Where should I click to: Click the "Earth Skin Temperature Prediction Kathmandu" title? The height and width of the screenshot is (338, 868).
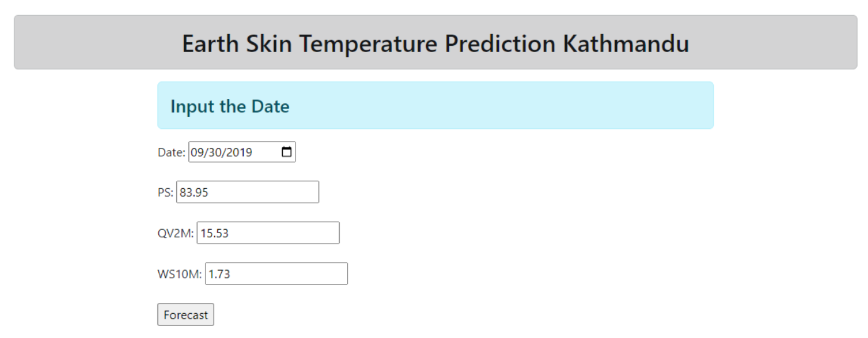435,44
